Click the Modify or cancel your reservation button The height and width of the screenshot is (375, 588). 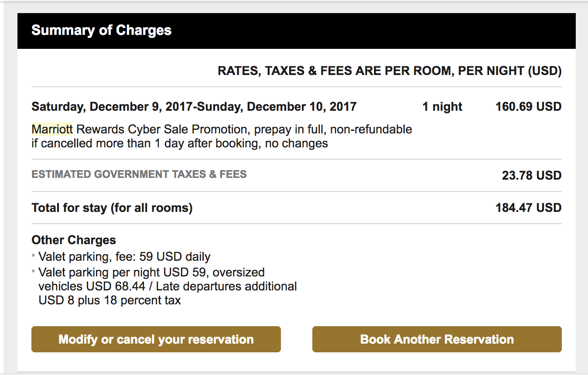(x=156, y=339)
